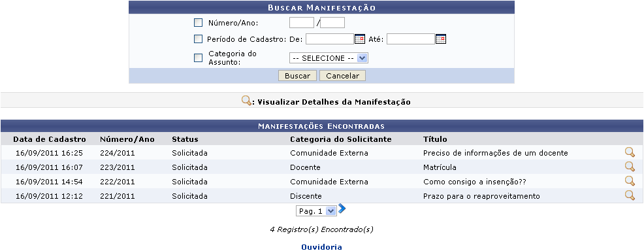View details of manifestação 223/2011
The height and width of the screenshot is (251, 644).
[630, 167]
